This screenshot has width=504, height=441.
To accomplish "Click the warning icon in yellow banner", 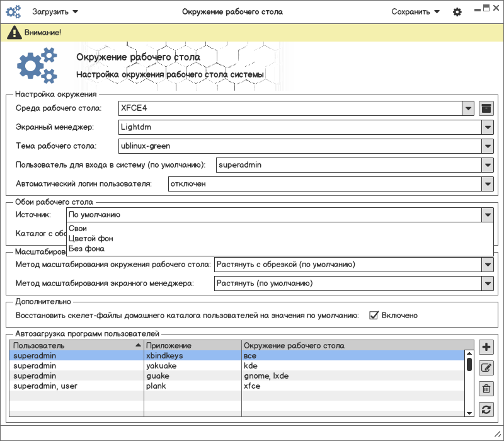I will pos(13,31).
